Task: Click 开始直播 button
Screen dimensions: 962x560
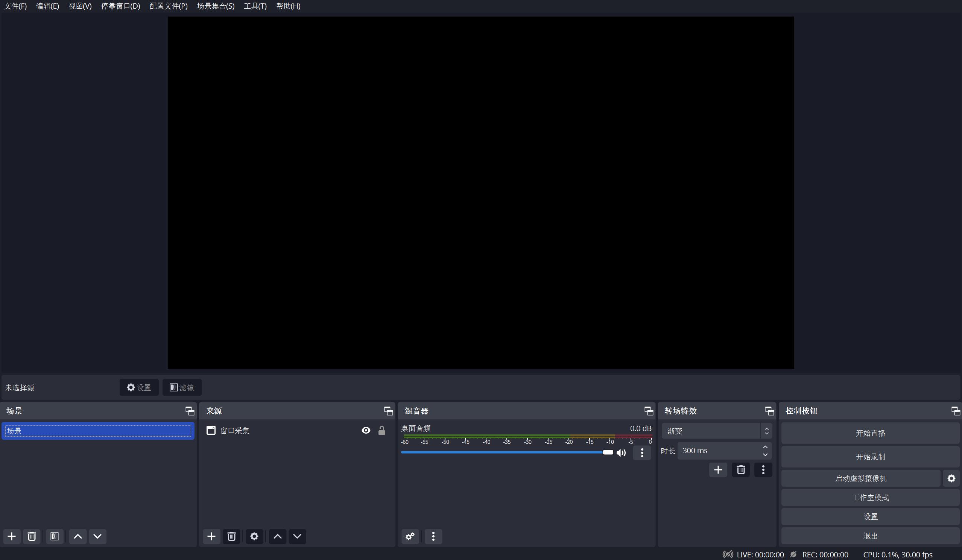Action: click(x=870, y=433)
